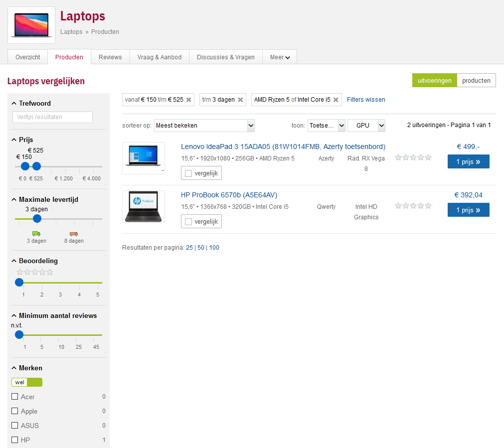Image resolution: width=504 pixels, height=448 pixels.
Task: Open the HP ProBook 6570b product thumbnail
Action: coord(144,207)
